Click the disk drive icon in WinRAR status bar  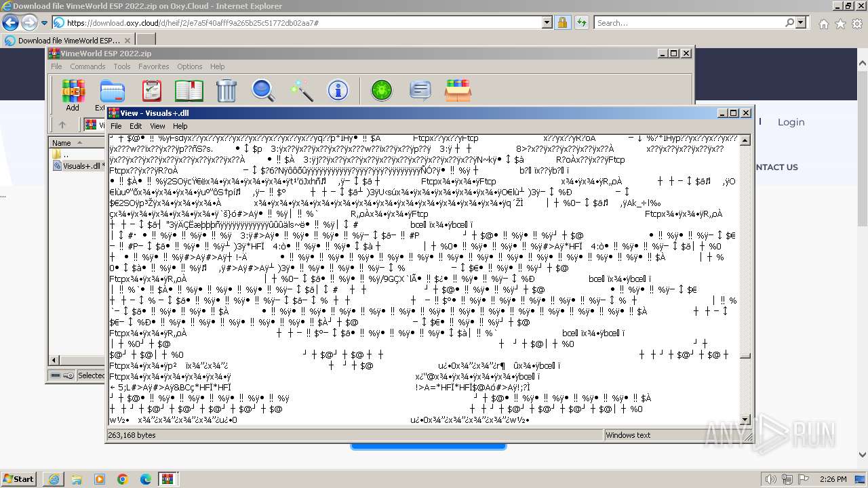tap(56, 375)
